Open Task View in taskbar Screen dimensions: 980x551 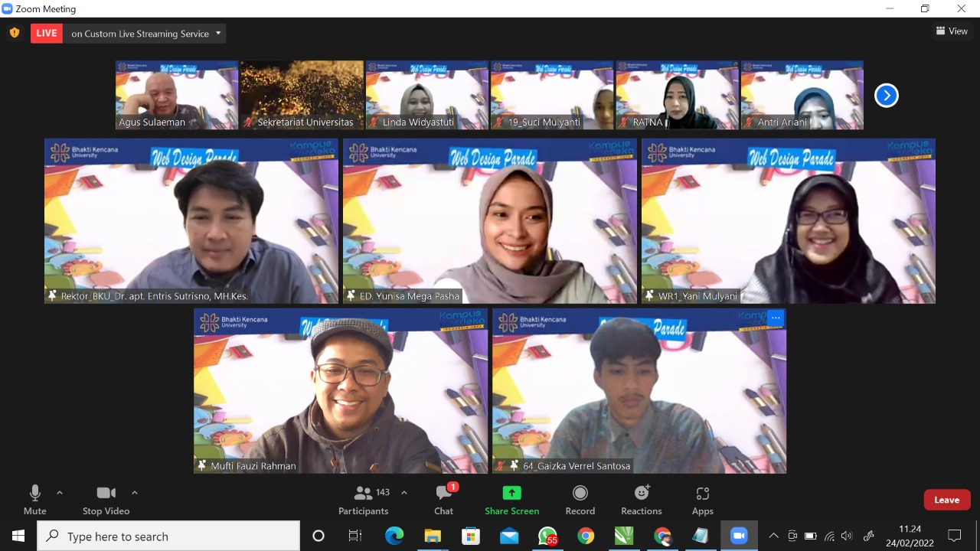point(355,536)
